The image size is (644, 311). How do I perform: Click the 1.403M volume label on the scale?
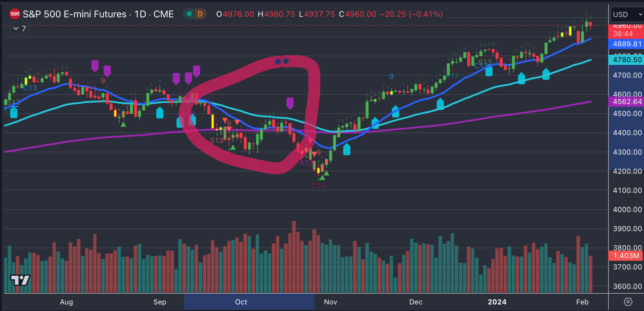tap(626, 256)
